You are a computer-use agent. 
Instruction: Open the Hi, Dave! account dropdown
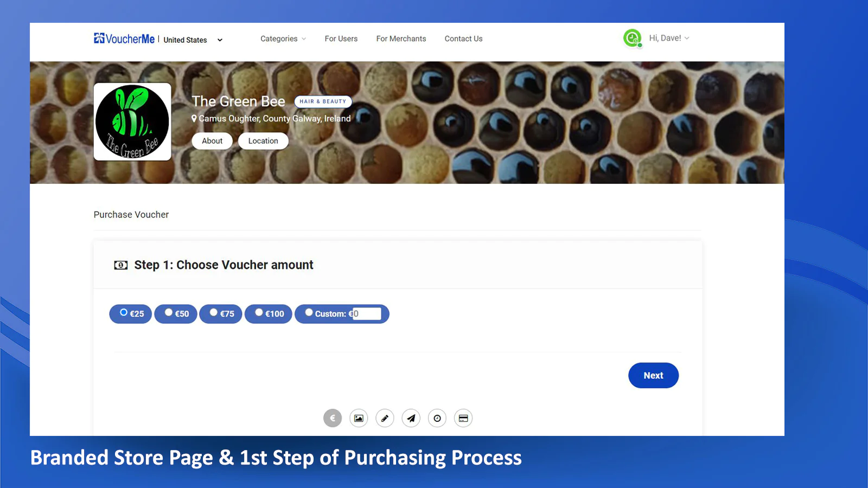pos(669,38)
